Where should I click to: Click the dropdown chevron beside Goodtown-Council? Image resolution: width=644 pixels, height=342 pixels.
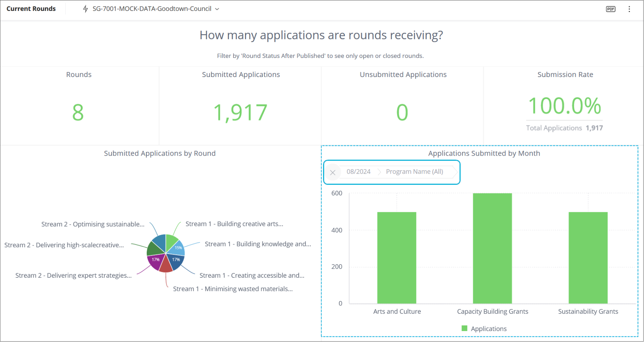tap(217, 9)
